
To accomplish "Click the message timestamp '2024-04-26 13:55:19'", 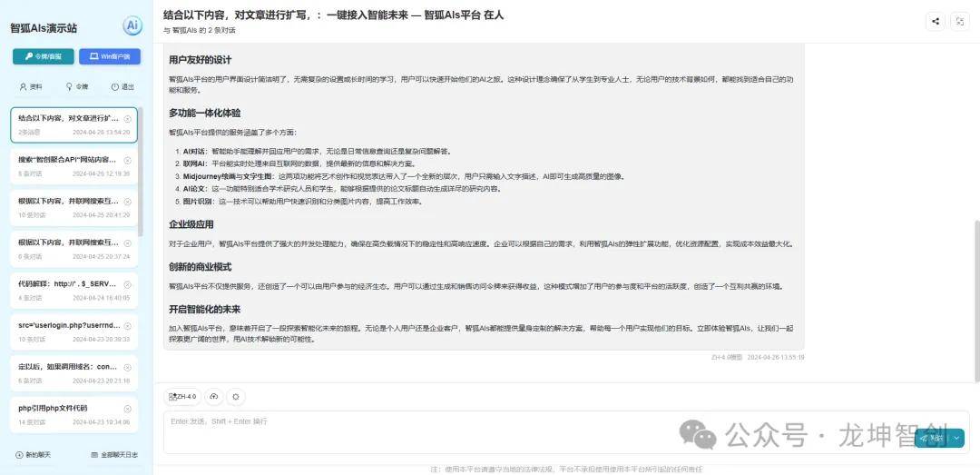I will (x=775, y=357).
